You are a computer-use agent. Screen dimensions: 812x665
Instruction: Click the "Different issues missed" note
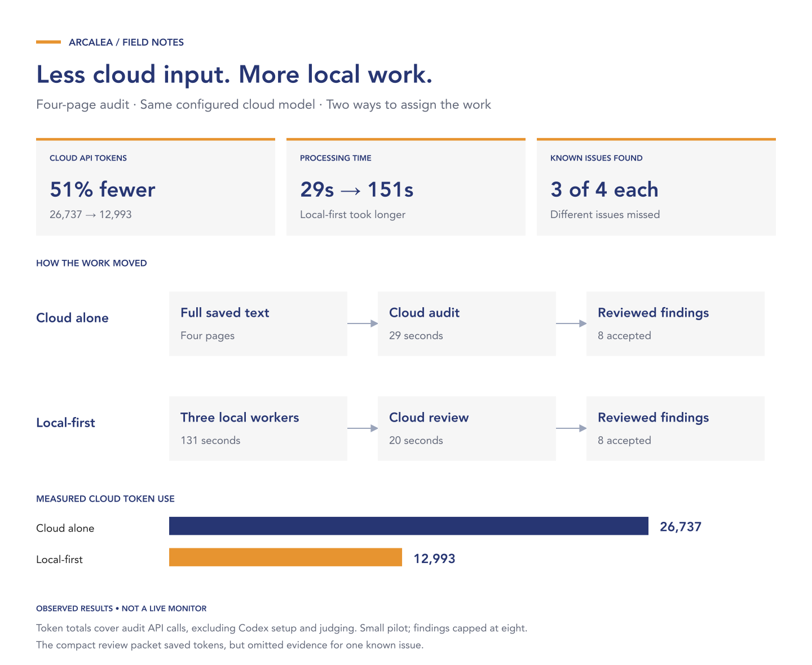(604, 215)
